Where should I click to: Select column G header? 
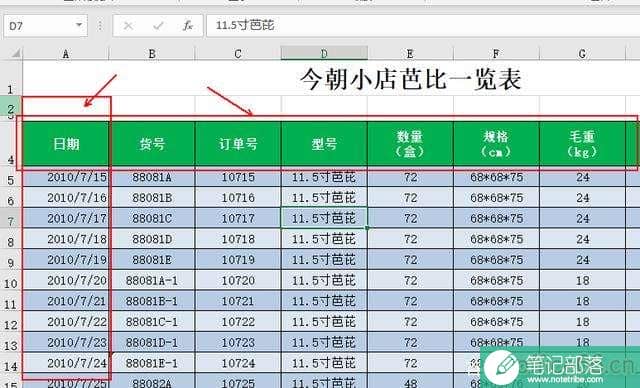tap(582, 54)
